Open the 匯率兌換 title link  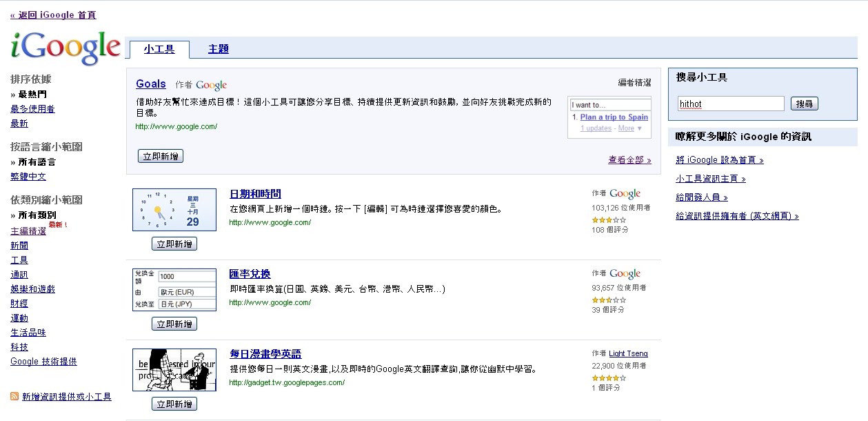250,274
